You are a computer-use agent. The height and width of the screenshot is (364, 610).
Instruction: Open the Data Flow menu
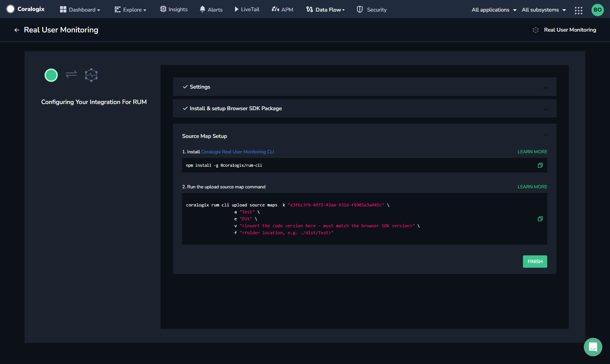(325, 9)
